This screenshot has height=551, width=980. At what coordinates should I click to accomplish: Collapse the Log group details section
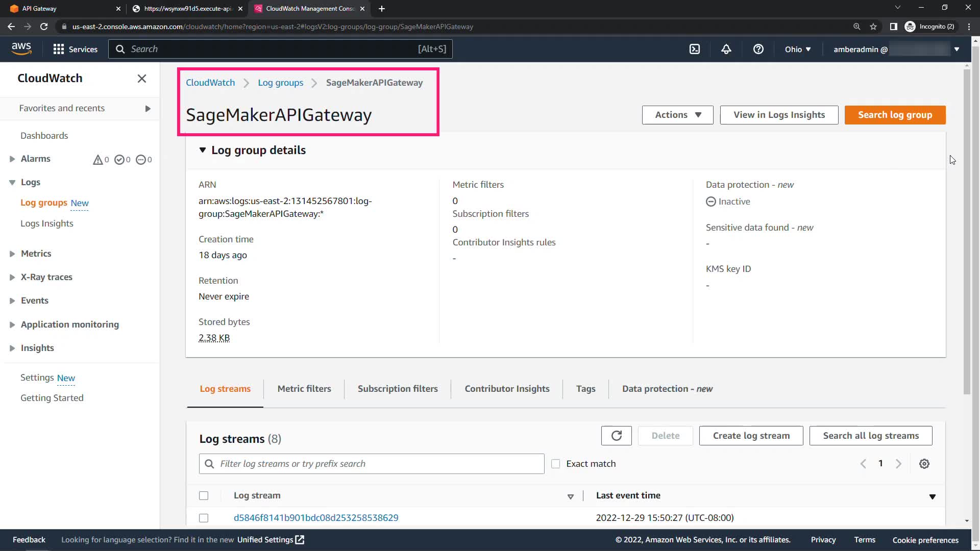click(x=203, y=150)
